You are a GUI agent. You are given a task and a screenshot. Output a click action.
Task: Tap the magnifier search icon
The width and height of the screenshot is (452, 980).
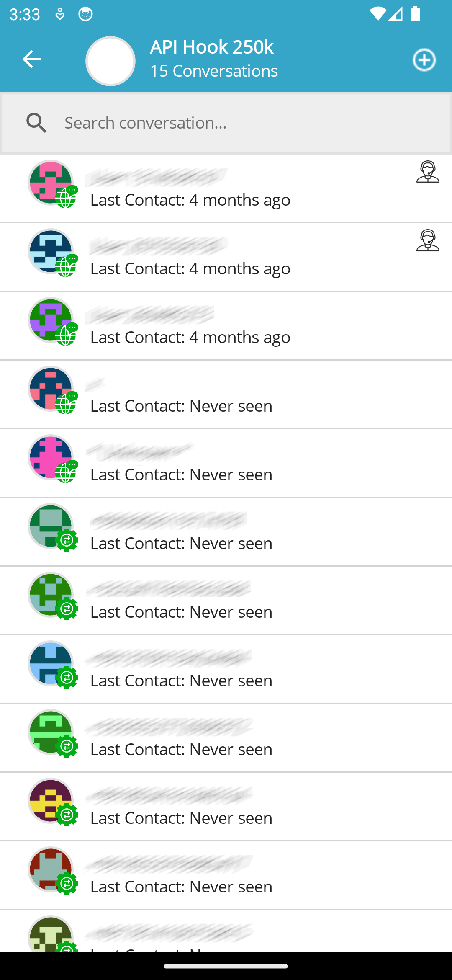click(36, 123)
